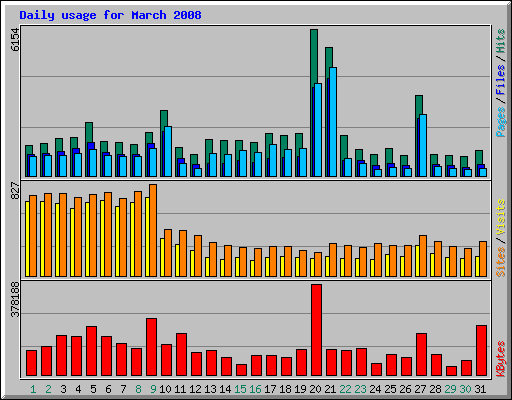Click the light blue pages bar for day 21
512x400 pixels.
(x=333, y=122)
